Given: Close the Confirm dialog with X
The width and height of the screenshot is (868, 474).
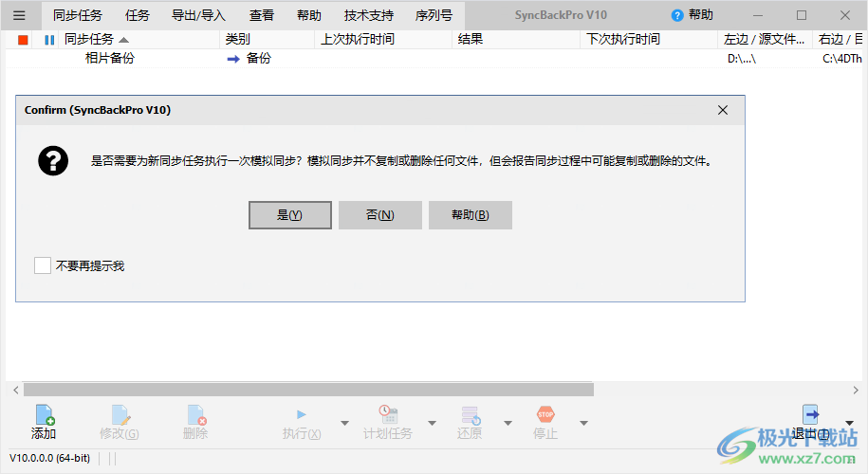Looking at the screenshot, I should click(723, 110).
